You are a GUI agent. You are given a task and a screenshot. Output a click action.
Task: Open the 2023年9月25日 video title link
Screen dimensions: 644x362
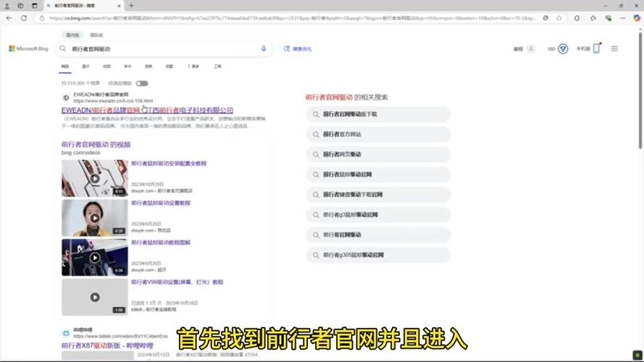[161, 203]
